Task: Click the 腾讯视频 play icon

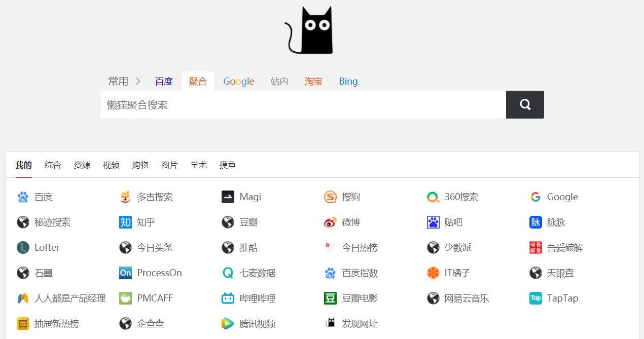Action: [x=228, y=323]
